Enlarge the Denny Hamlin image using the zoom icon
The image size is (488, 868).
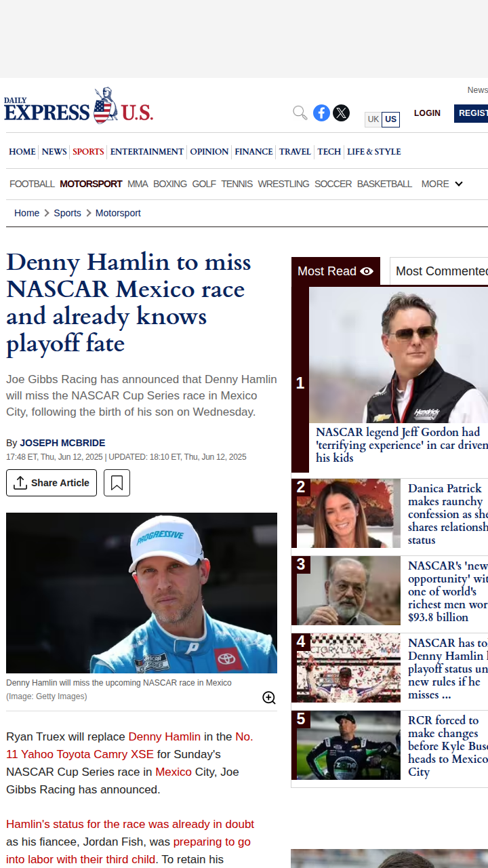click(x=269, y=698)
